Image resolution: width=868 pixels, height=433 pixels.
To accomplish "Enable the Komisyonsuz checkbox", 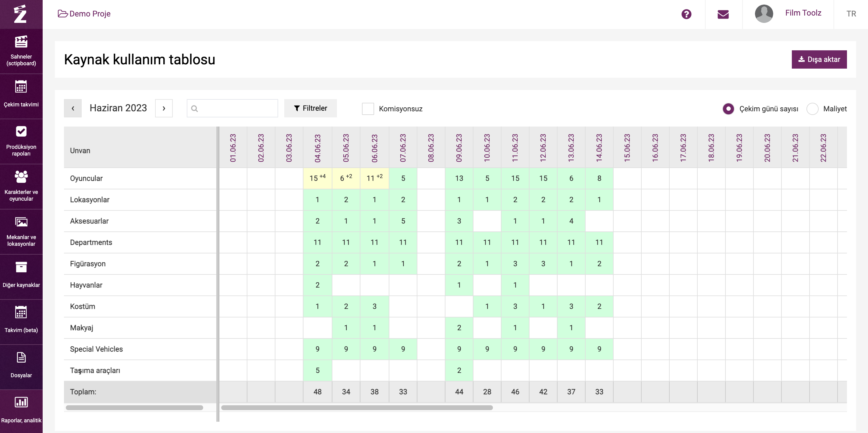I will (x=368, y=109).
